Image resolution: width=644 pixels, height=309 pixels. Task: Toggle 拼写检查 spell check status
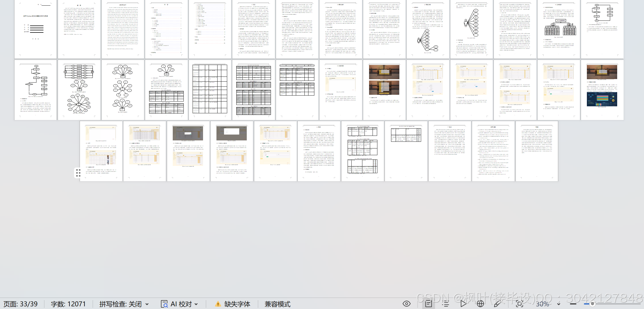120,304
